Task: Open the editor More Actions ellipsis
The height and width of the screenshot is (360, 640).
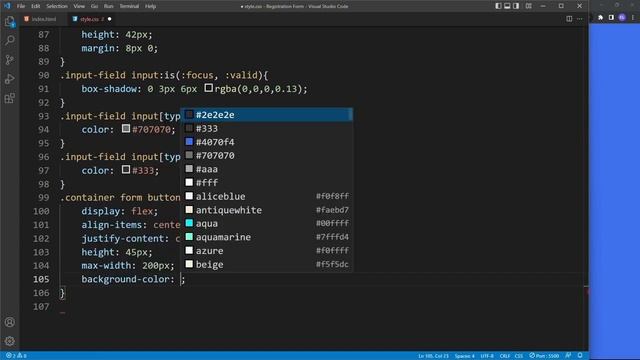Action: click(x=580, y=19)
